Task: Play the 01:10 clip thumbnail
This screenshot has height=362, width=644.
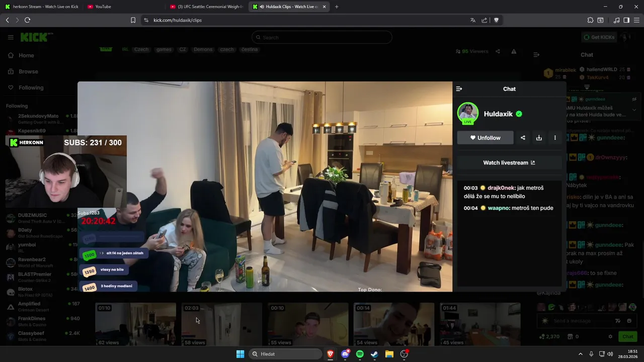Action: pyautogui.click(x=136, y=324)
